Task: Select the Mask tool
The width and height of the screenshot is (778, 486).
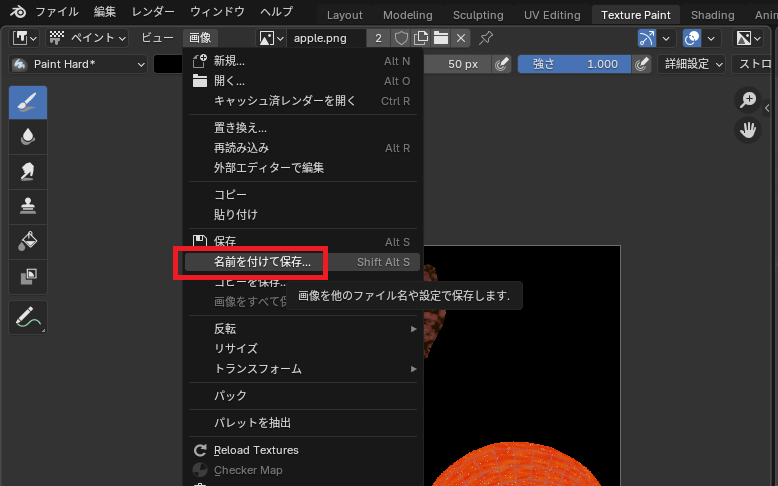Action: click(x=28, y=275)
